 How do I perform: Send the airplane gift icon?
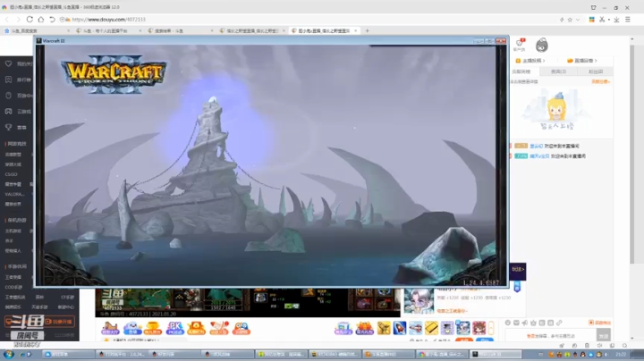415,328
